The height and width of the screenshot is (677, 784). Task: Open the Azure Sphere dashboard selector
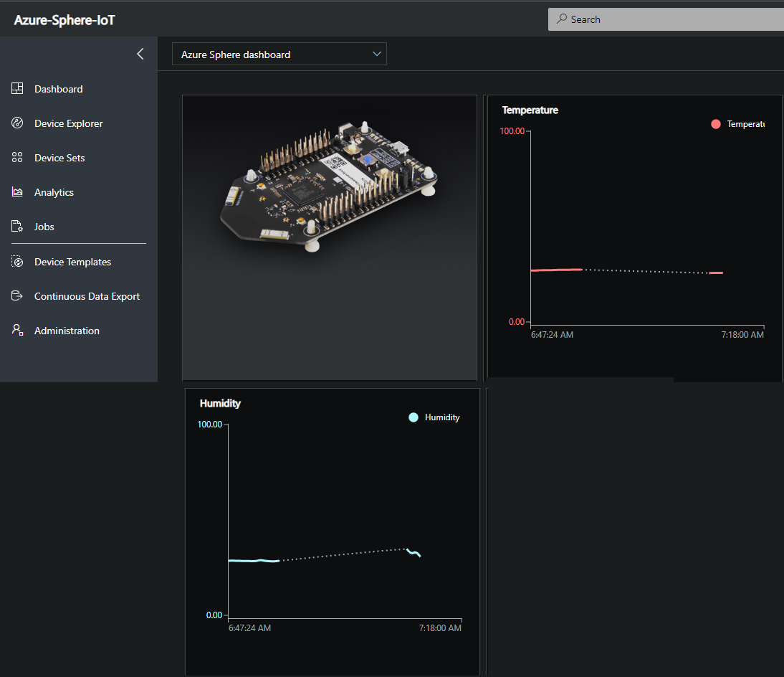(279, 54)
